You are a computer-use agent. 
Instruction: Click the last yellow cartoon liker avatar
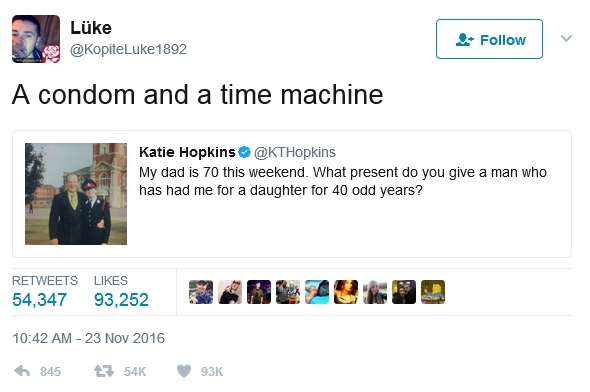click(x=433, y=292)
